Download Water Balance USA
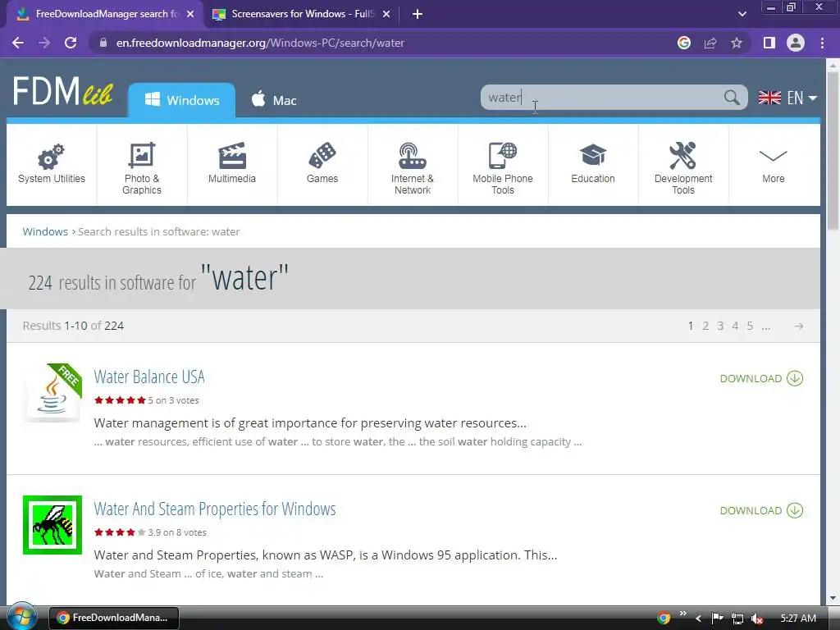This screenshot has width=840, height=630. [x=761, y=378]
